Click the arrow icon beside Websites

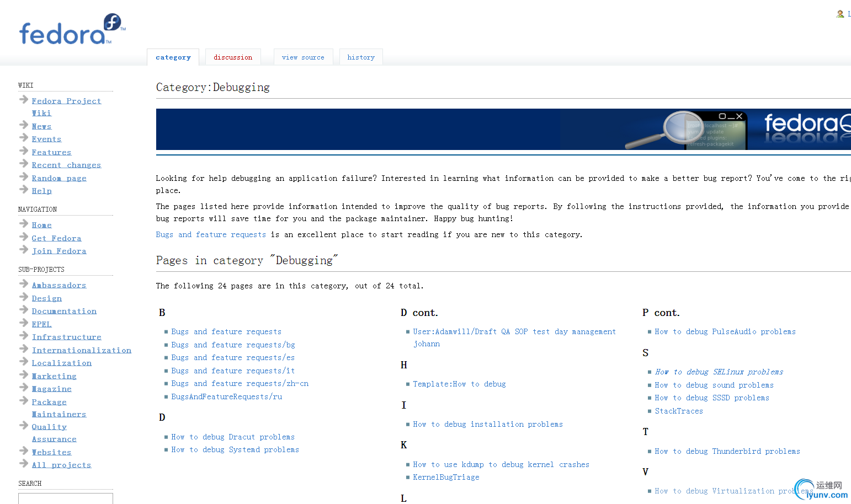24,451
